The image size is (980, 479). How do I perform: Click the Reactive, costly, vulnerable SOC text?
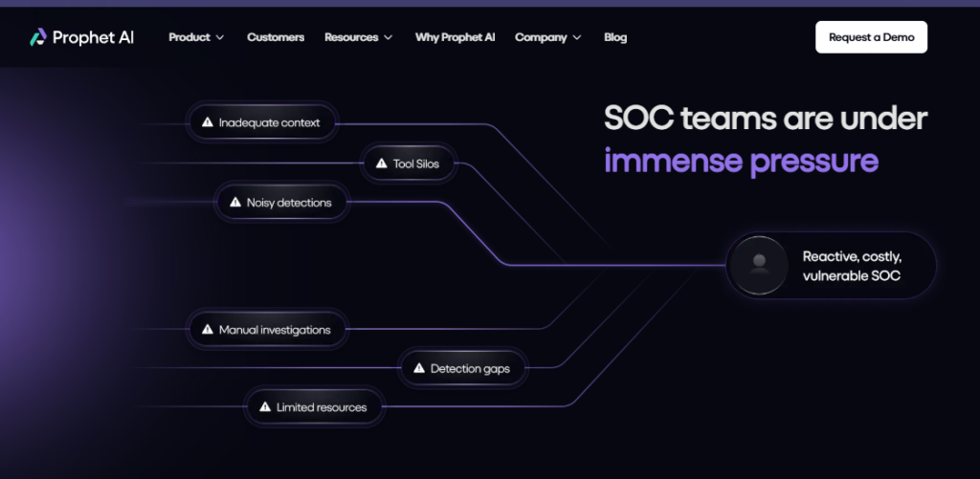(x=853, y=266)
